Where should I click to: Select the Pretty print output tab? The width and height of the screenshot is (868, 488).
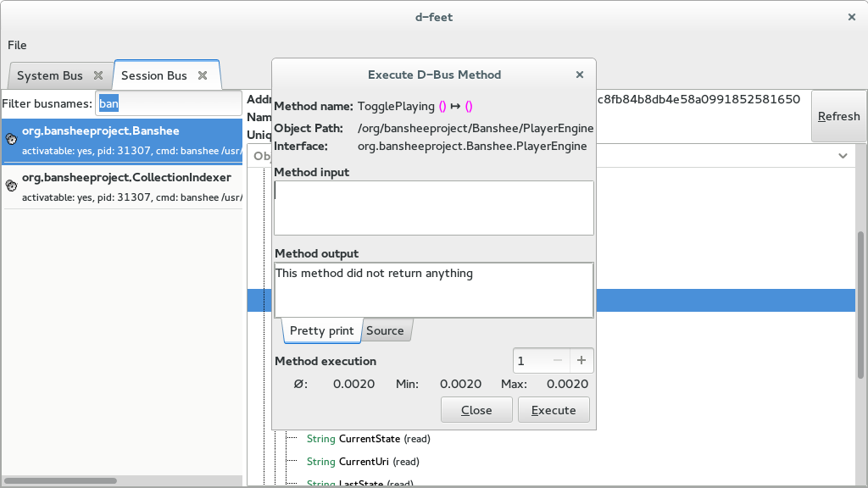tap(321, 331)
